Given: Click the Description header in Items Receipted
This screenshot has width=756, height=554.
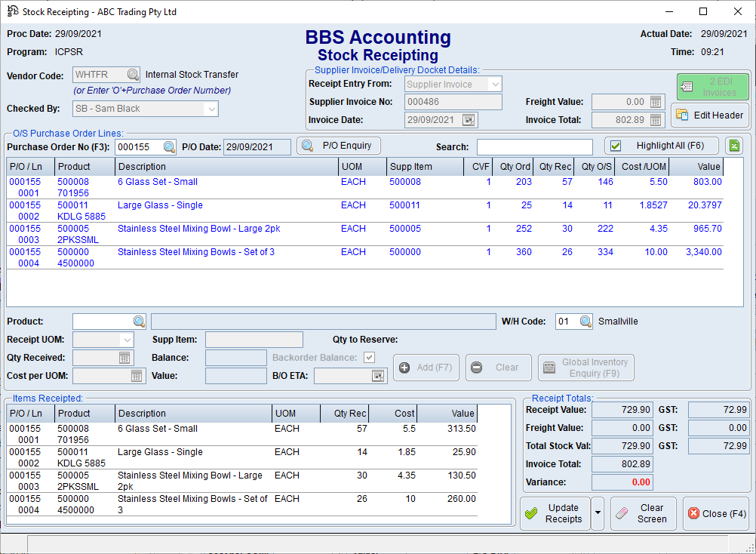Looking at the screenshot, I should pos(193,414).
